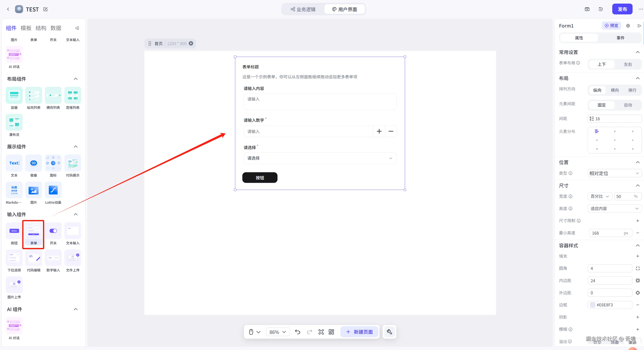Click the edit icon next to TEST
Viewport: 644px width, 350px height.
pos(46,9)
